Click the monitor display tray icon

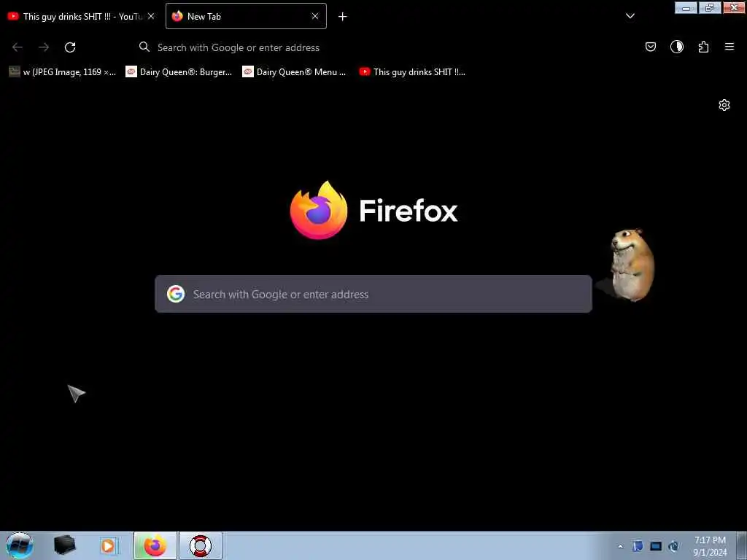coord(656,546)
